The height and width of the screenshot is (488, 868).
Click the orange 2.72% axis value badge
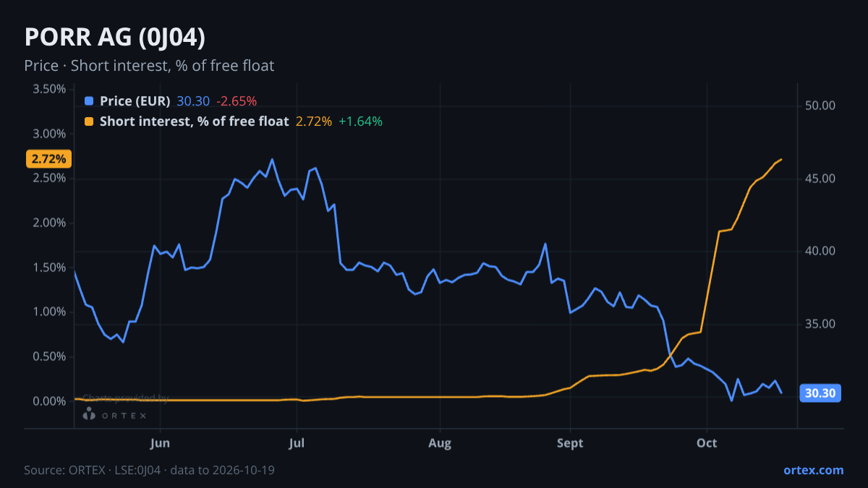[x=49, y=158]
